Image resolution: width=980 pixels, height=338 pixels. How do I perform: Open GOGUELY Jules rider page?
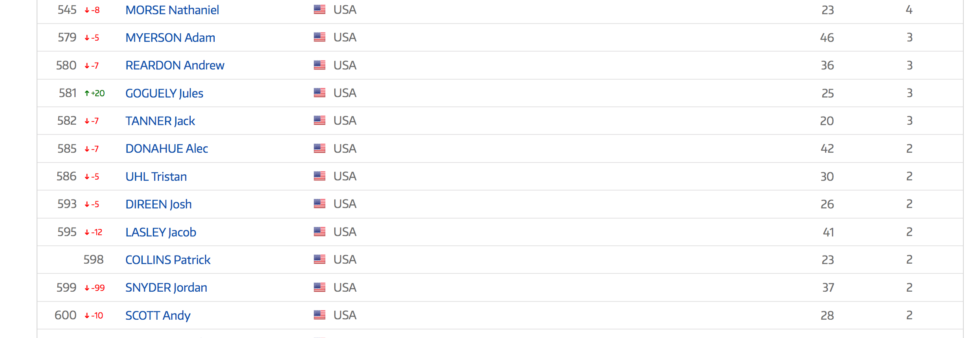tap(164, 93)
